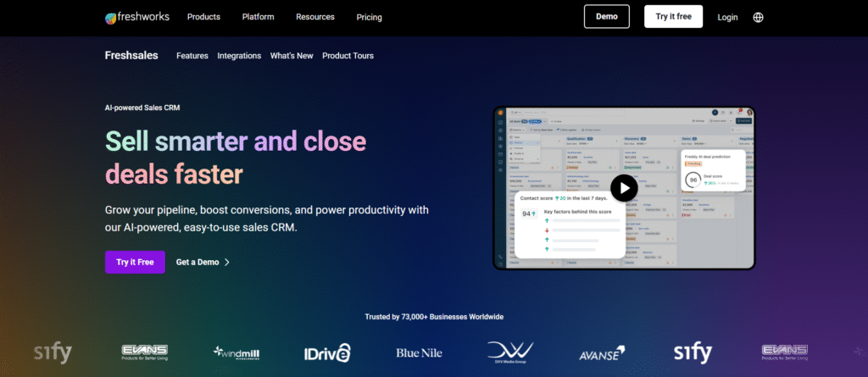Open the Product Tours tab

348,56
